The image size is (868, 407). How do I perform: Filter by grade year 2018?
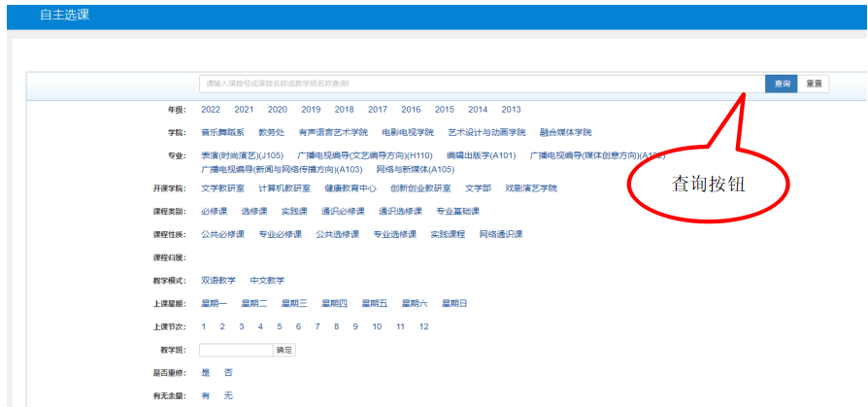345,110
